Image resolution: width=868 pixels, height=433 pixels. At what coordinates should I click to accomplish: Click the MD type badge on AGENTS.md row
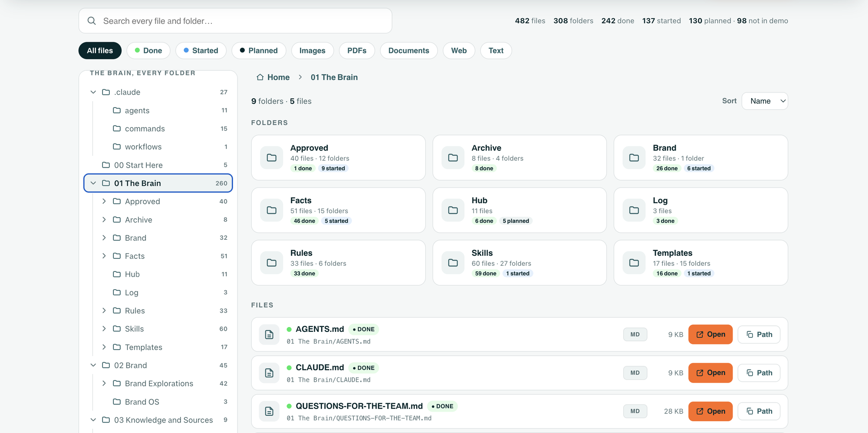(x=635, y=334)
